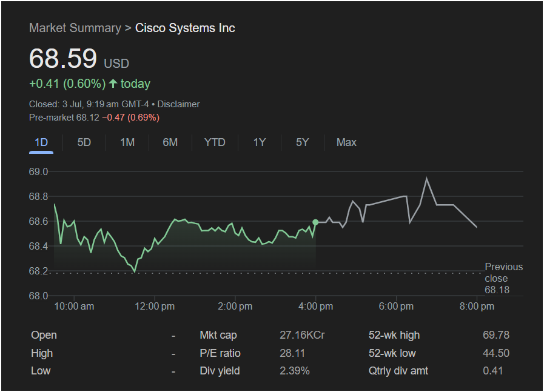Click the green closing-price dot on chart
544x392 pixels.
click(315, 222)
